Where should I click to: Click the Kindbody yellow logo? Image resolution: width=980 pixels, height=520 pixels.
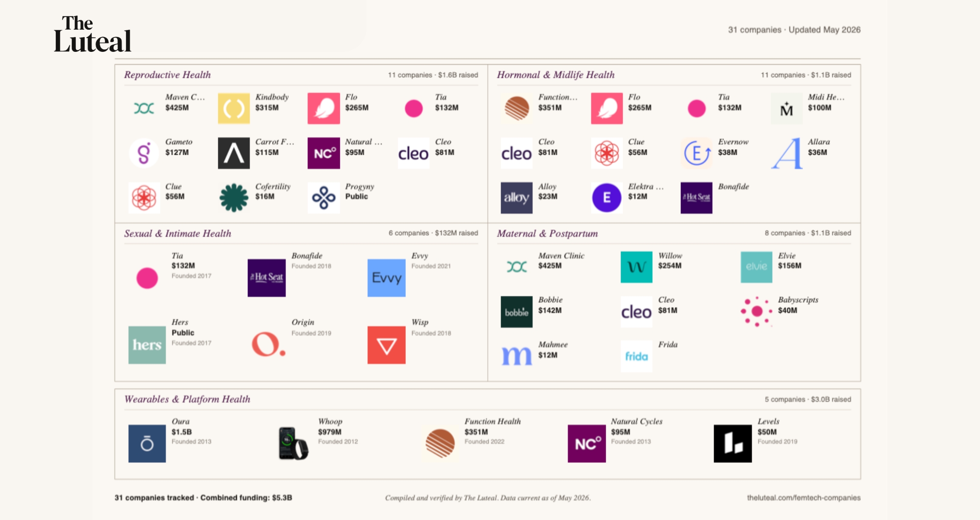click(x=234, y=108)
